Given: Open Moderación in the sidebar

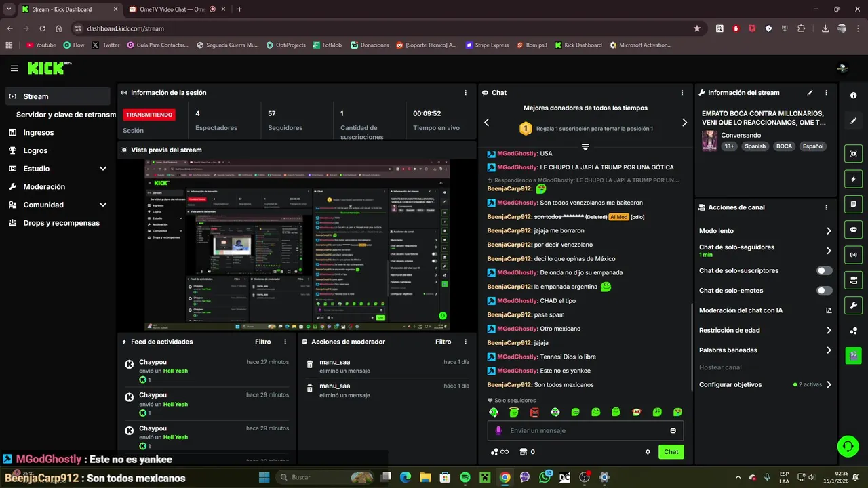Looking at the screenshot, I should (x=58, y=186).
